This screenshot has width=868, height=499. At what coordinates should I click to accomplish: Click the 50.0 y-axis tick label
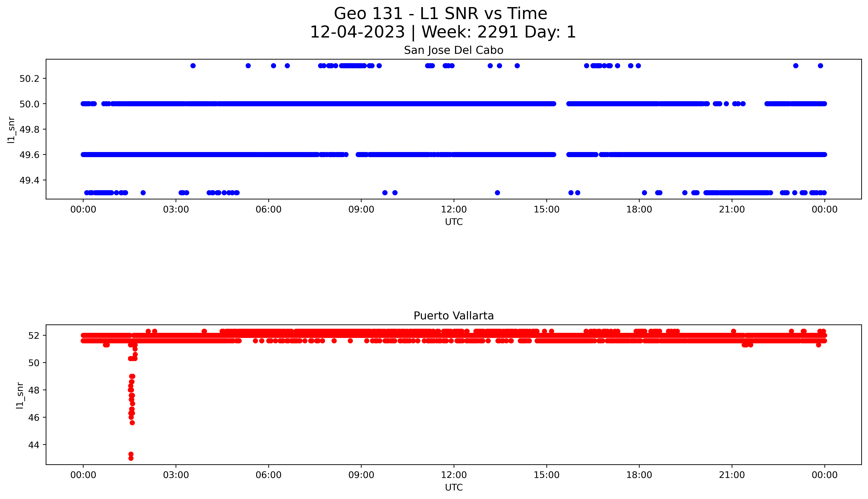[29, 104]
